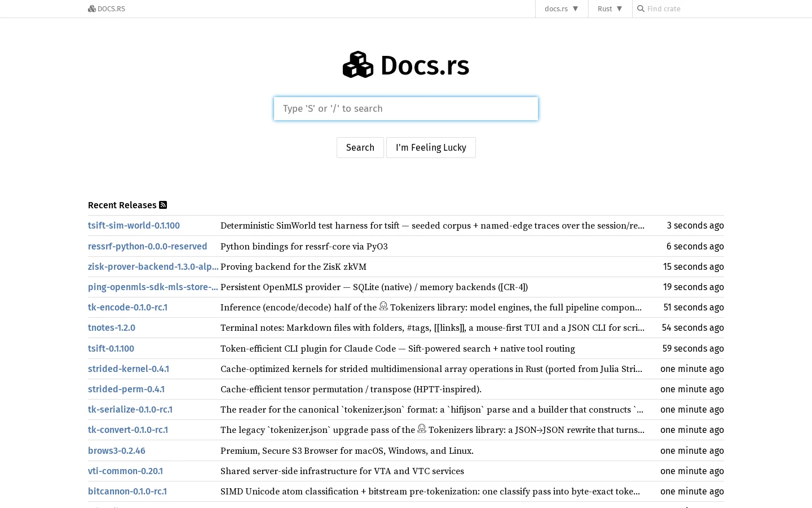Click the I'm Feeling Lucky button
The width and height of the screenshot is (812, 508).
[x=431, y=147]
